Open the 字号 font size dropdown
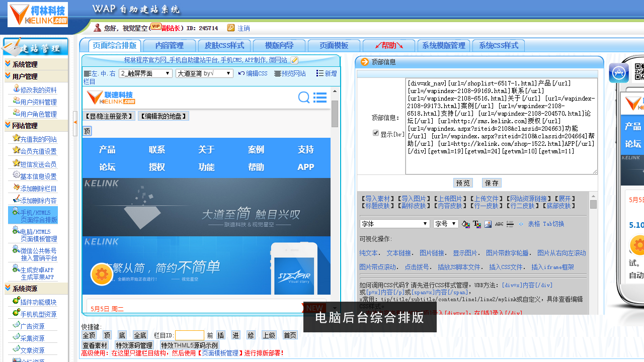The image size is (644, 362). (445, 224)
